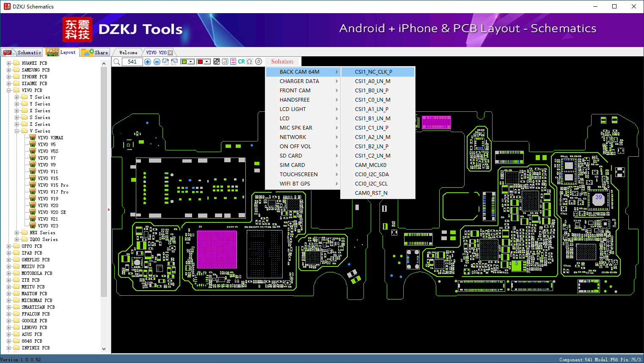The width and height of the screenshot is (644, 363).
Task: Click the Solution button
Action: [282, 61]
